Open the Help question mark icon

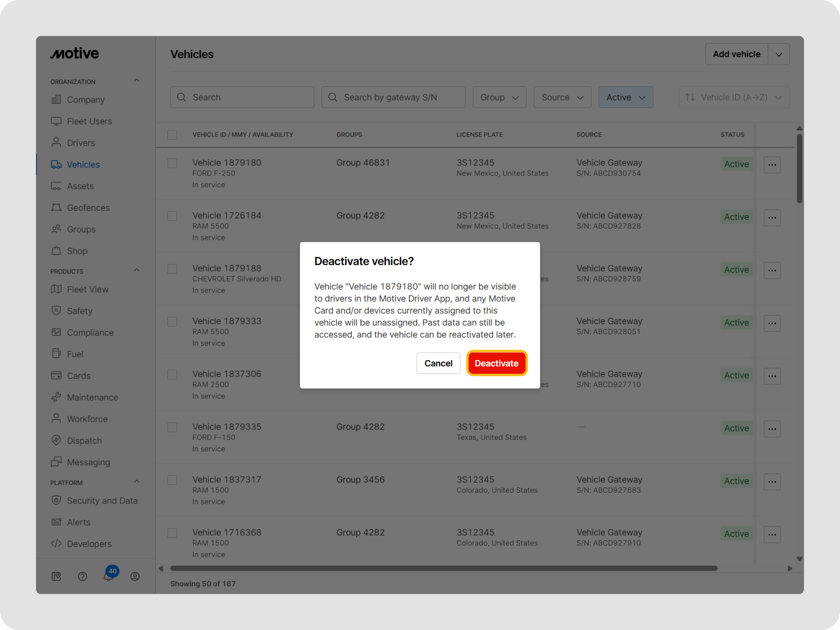click(x=83, y=576)
